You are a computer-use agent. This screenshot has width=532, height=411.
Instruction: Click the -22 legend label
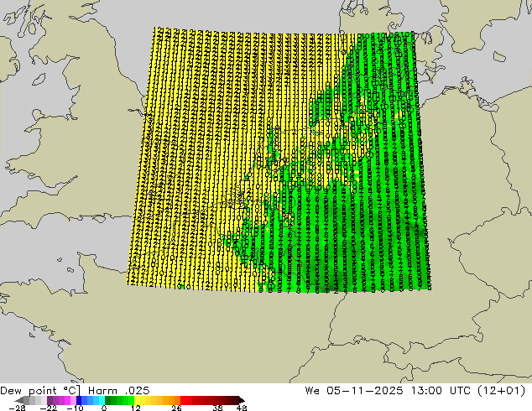pyautogui.click(x=48, y=408)
